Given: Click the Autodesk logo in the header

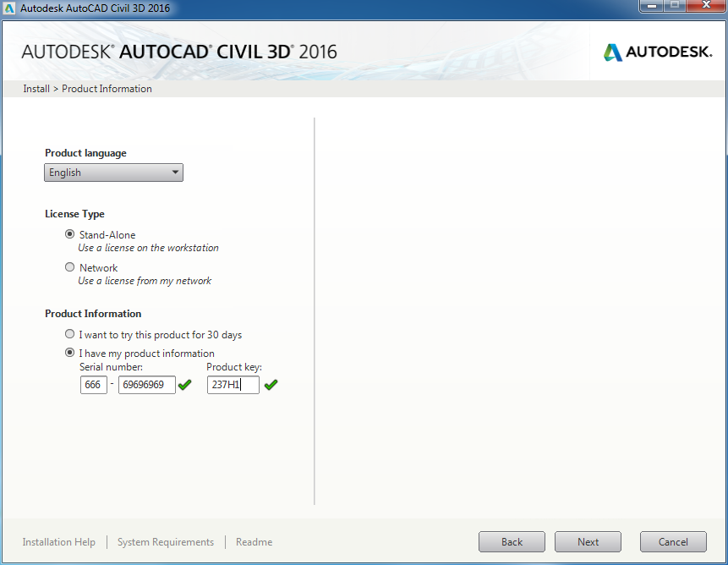Looking at the screenshot, I should coord(658,52).
